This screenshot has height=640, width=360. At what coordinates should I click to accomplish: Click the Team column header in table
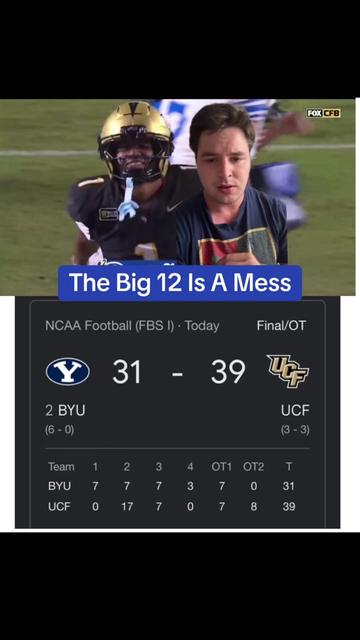[61, 467]
